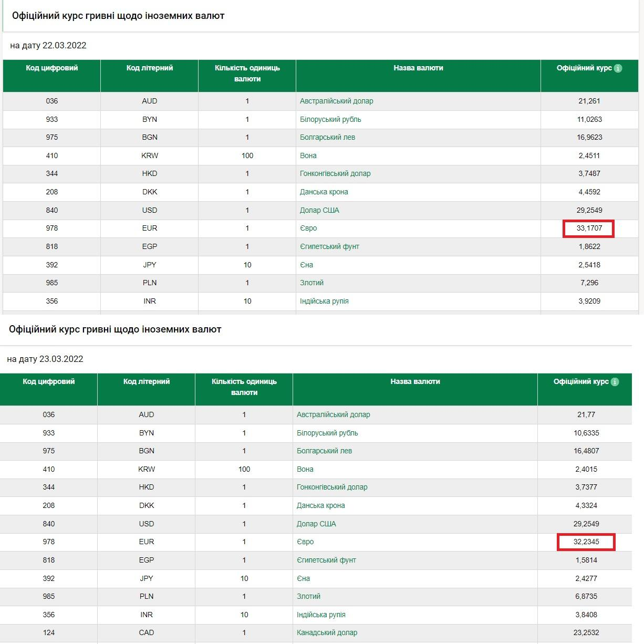Viewport: 644px width, 644px height.
Task: Select Євро link in 23.03.2022 table
Action: (305, 542)
